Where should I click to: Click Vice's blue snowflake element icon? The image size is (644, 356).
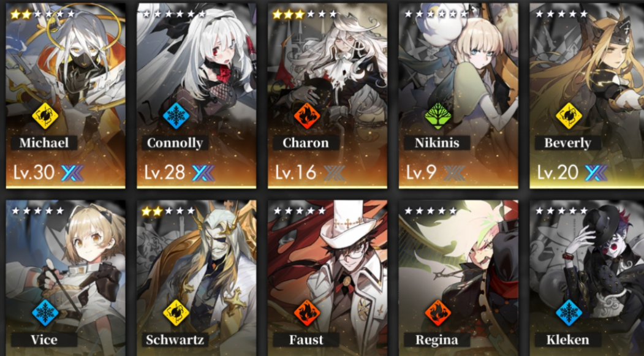(45, 313)
